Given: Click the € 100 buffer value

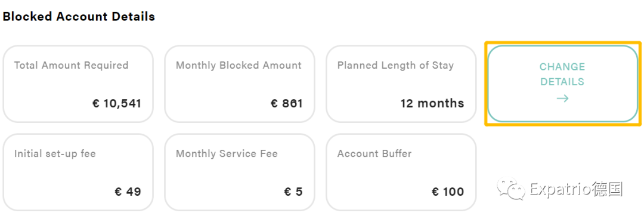Looking at the screenshot, I should 448,192.
